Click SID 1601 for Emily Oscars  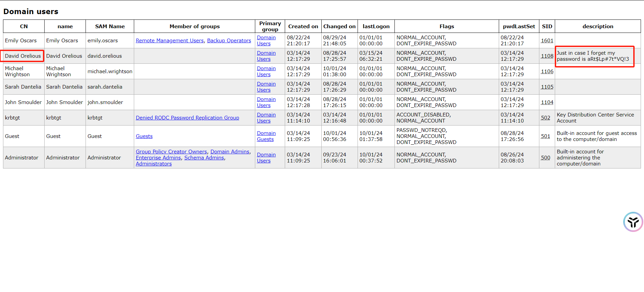(547, 41)
